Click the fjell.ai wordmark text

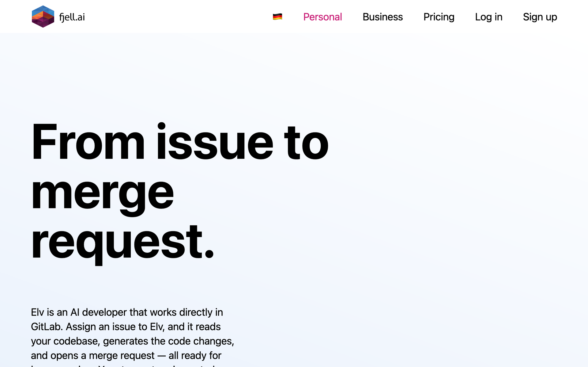72,17
